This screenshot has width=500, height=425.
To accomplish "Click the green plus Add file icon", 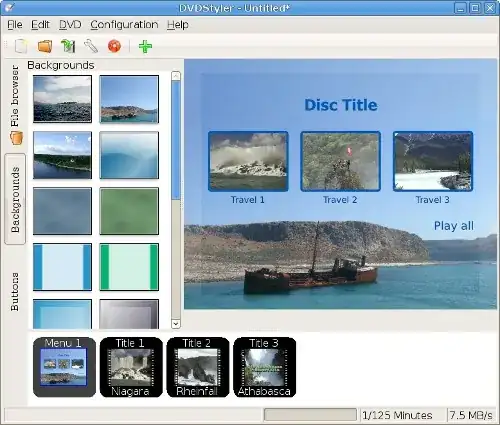I will click(x=145, y=46).
